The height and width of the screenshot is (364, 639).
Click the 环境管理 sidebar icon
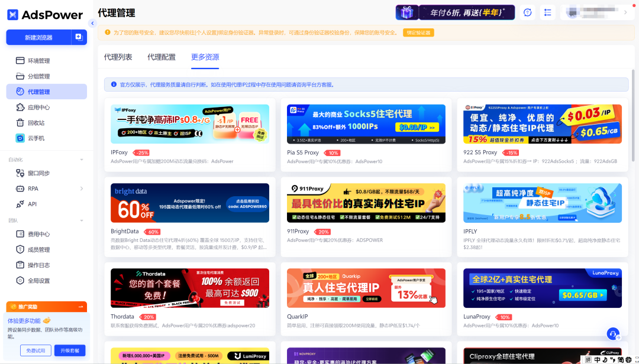[x=20, y=61]
